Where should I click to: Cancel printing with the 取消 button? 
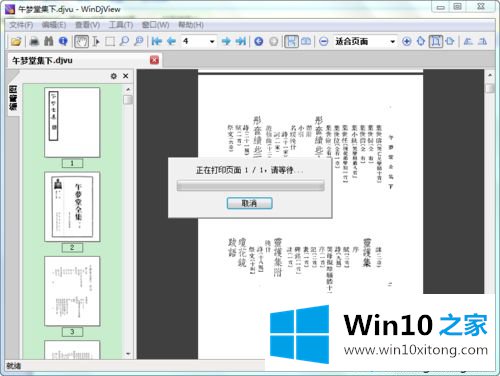click(249, 203)
